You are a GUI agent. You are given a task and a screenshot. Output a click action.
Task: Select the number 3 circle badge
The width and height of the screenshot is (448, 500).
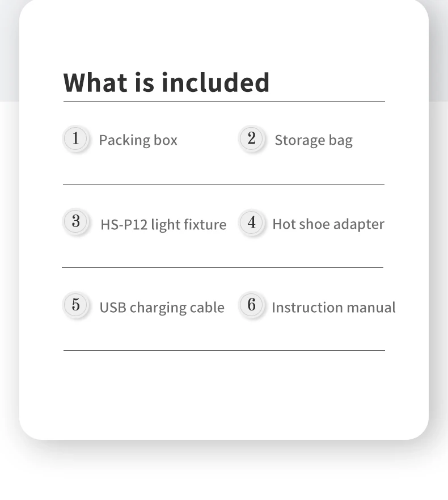pyautogui.click(x=75, y=221)
